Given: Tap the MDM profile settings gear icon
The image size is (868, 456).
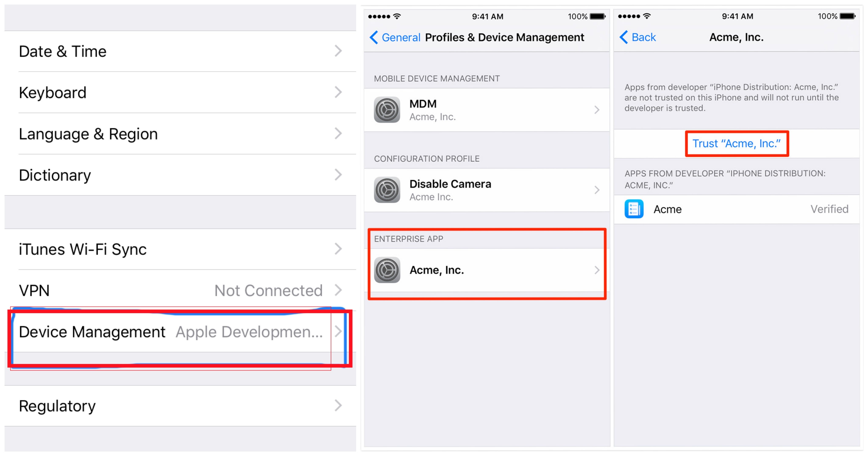Looking at the screenshot, I should coord(387,110).
